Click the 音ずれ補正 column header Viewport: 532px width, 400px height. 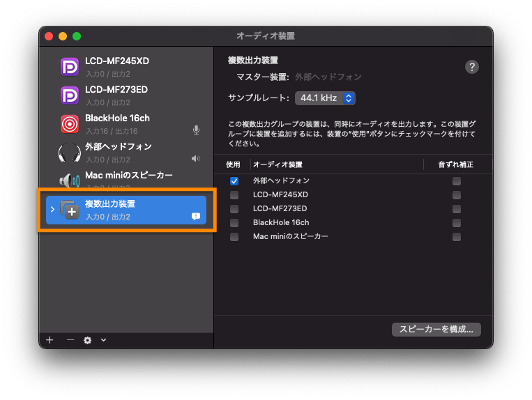[456, 164]
